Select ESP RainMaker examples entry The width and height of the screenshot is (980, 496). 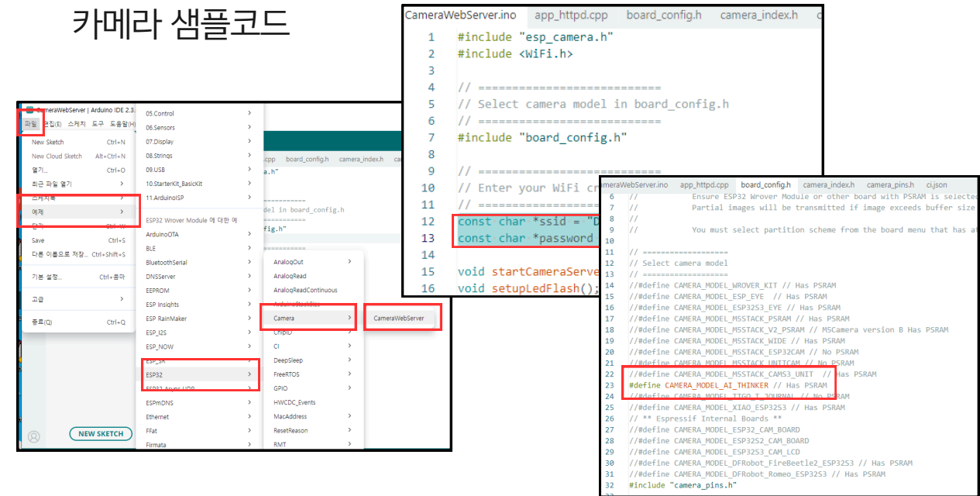click(199, 319)
